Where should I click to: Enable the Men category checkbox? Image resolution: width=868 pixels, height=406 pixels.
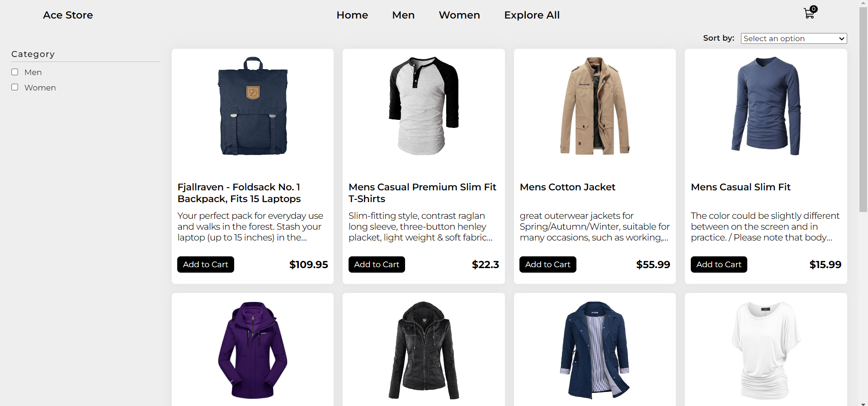pos(15,72)
